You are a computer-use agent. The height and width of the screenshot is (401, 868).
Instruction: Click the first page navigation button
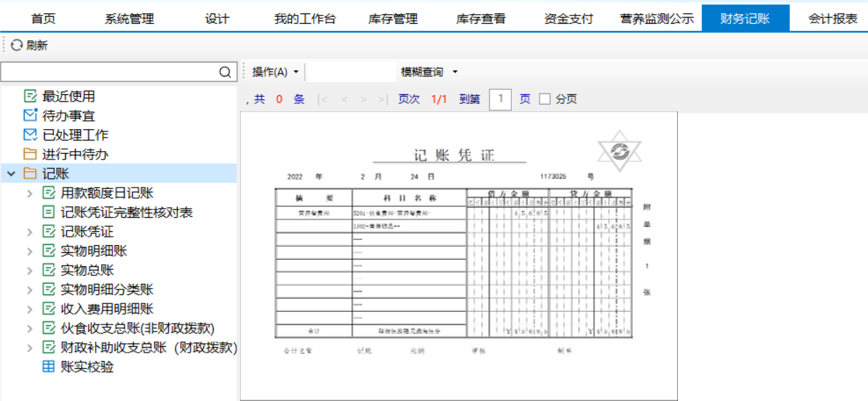tap(322, 99)
